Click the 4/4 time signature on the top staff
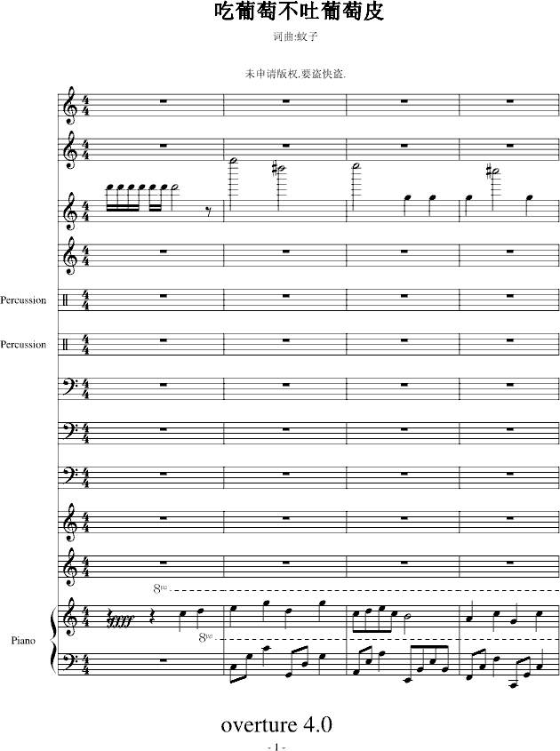The height and width of the screenshot is (751, 560). pos(85,105)
